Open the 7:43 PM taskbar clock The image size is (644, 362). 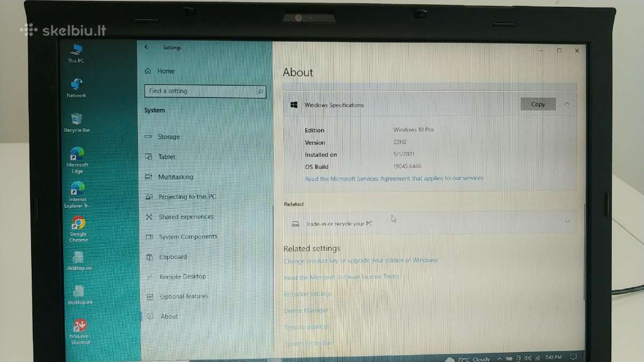pos(553,357)
